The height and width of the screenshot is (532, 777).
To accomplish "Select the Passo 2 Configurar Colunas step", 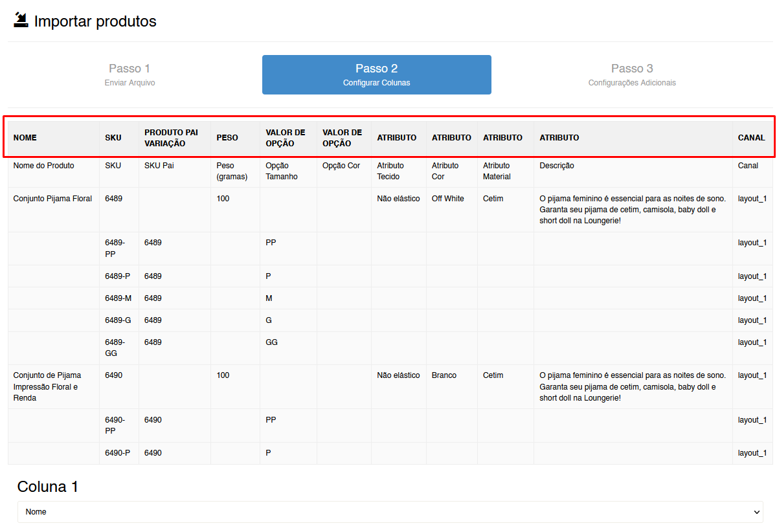I will coord(377,74).
